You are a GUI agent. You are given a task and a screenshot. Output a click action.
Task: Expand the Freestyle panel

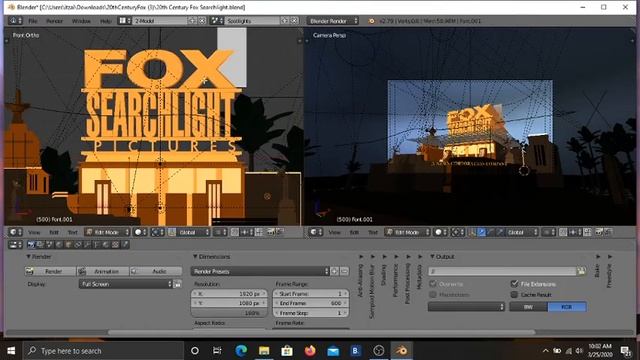609,257
